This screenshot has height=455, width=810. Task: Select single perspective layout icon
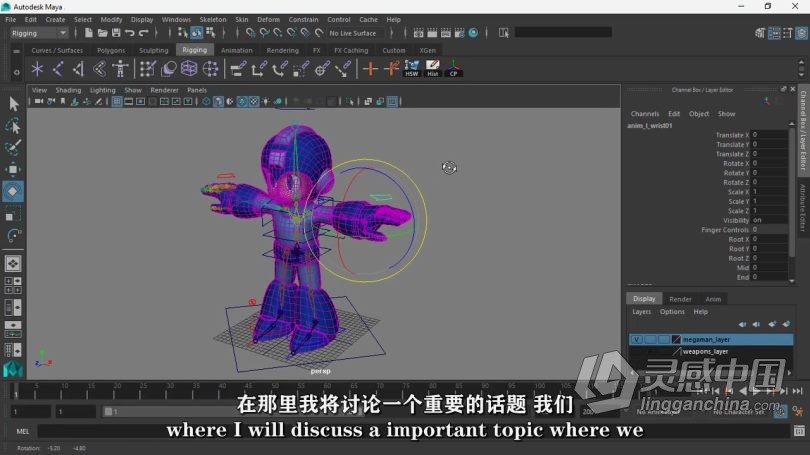click(x=13, y=263)
